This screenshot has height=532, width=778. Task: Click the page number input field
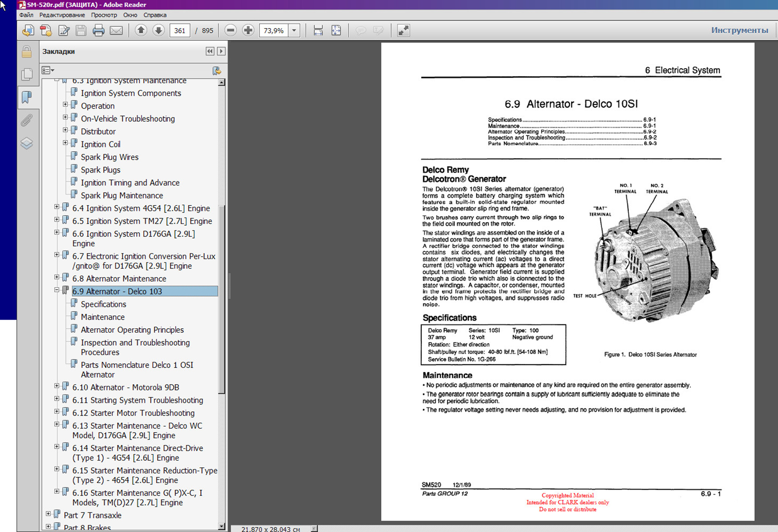(x=180, y=31)
